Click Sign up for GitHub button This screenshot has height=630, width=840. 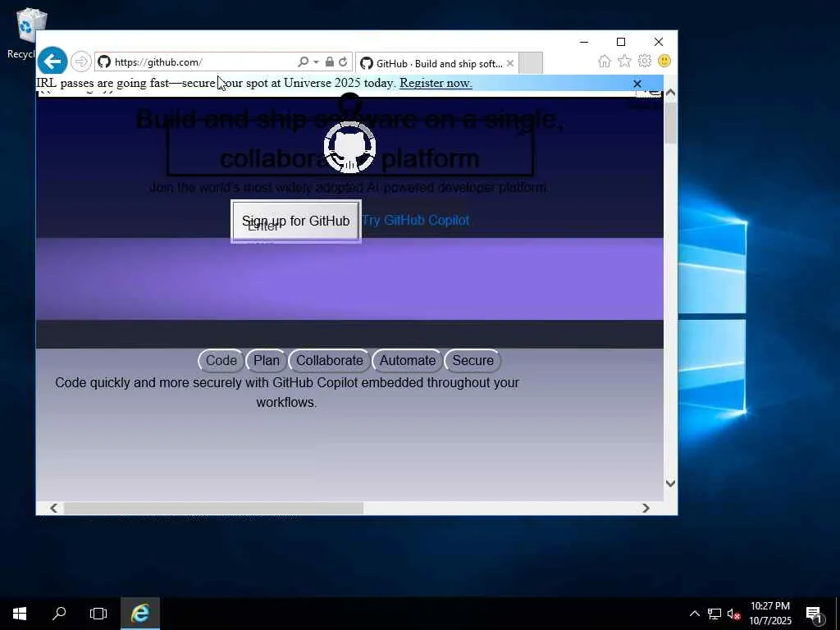(296, 221)
